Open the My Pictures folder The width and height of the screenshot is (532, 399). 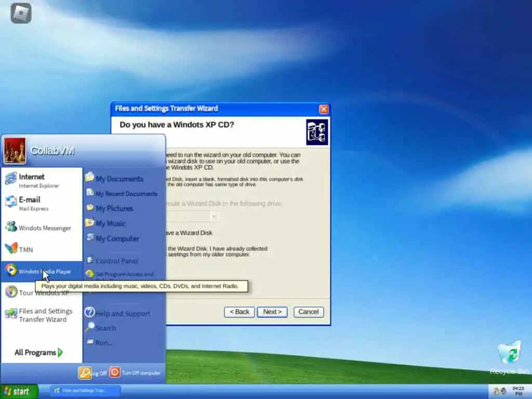click(x=109, y=208)
